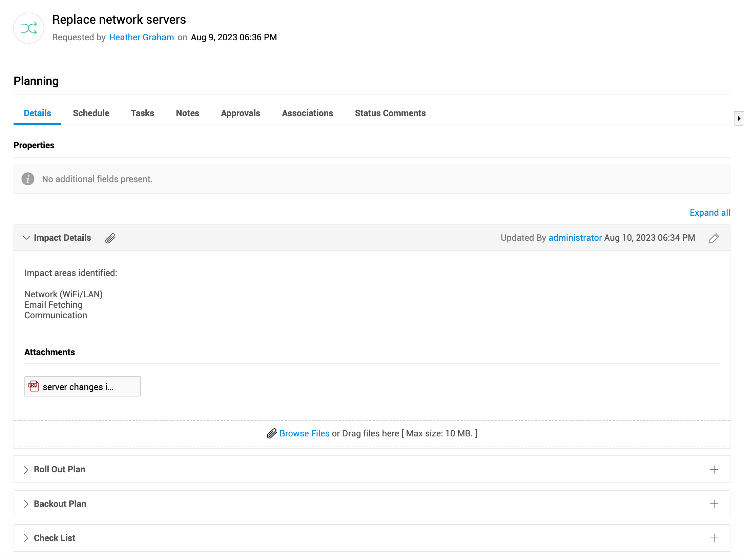Viewport: 744px width, 560px height.
Task: Expand the Backout Plan section
Action: point(26,504)
